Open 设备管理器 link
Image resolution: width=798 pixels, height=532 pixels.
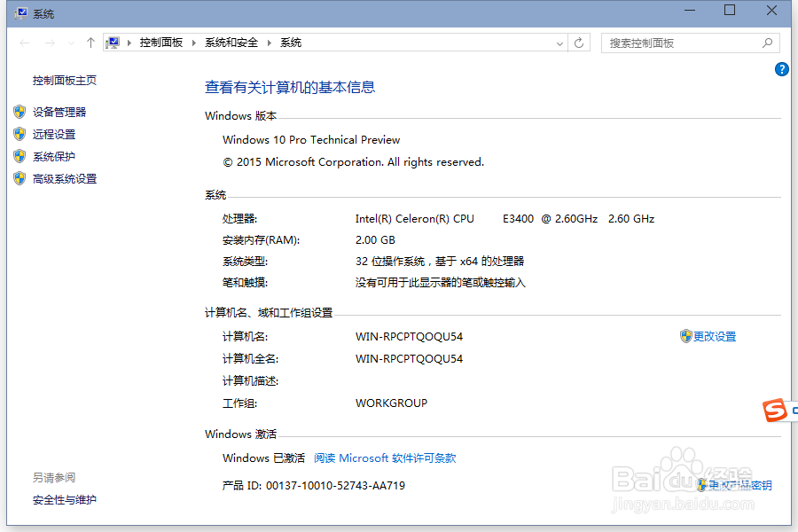(x=59, y=112)
